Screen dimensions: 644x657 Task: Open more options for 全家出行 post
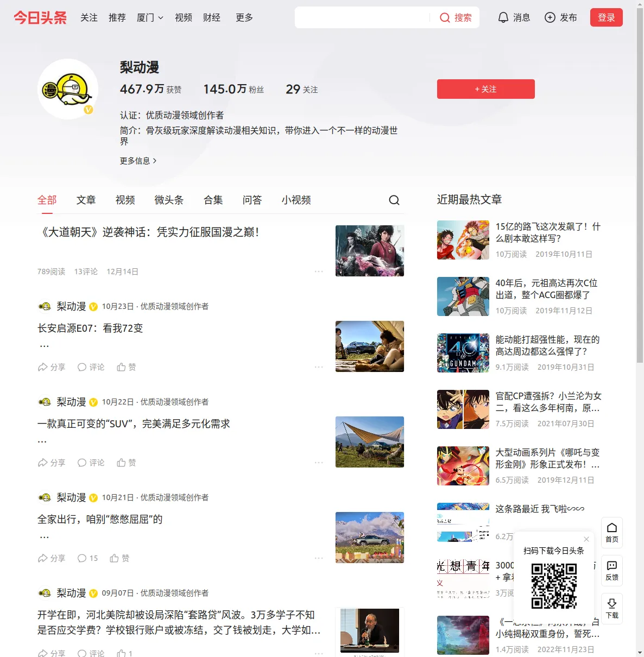coord(319,558)
